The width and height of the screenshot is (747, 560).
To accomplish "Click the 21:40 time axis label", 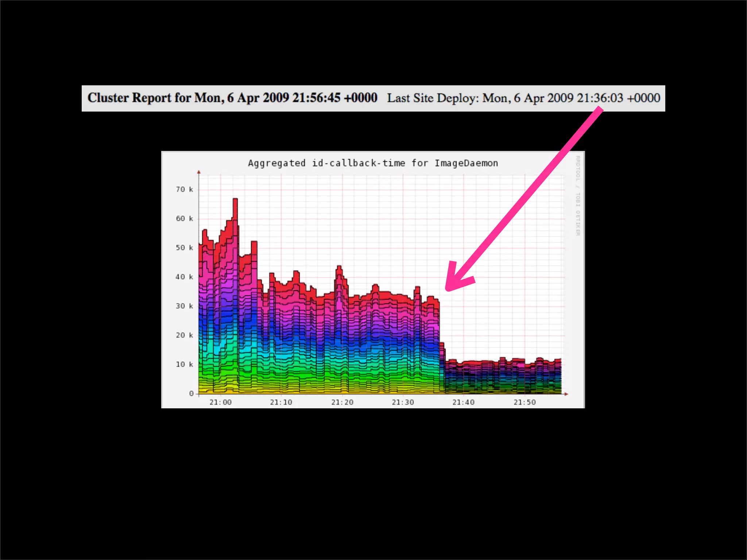I will [x=463, y=402].
